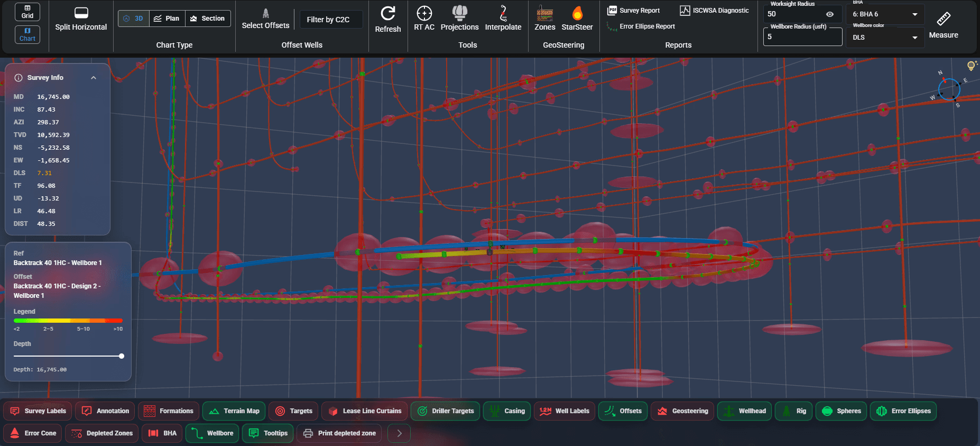The image size is (980, 446).
Task: Toggle Survey Labels layer
Action: coord(38,411)
